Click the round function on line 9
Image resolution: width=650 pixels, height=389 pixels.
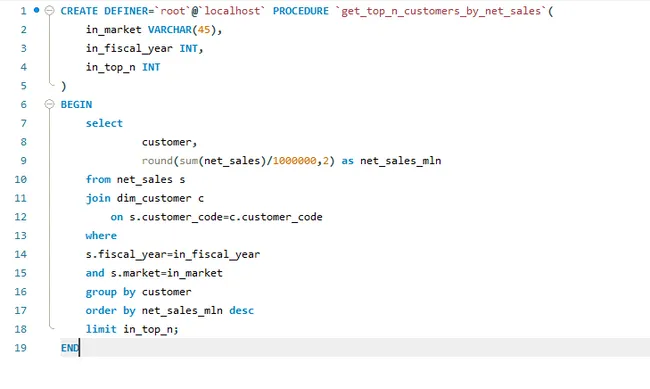(157, 161)
